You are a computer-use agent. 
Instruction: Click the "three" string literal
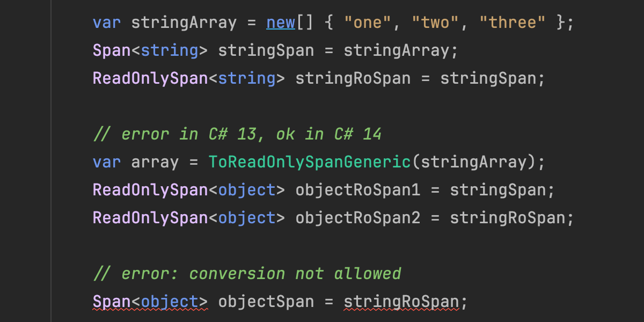coord(513,23)
